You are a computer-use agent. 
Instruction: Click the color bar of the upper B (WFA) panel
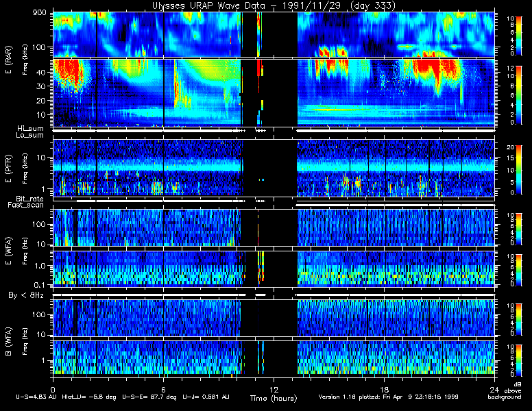point(519,320)
